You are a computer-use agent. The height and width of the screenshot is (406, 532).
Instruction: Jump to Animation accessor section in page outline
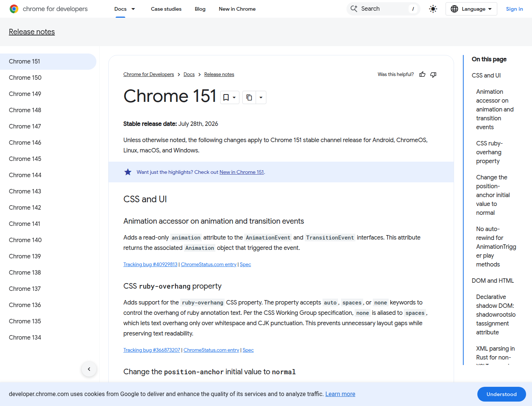pos(495,109)
